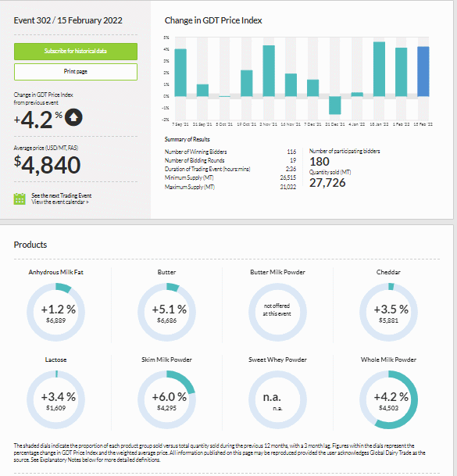Screen dimensions: 457x476
Task: Select the Whole Milk Powder dial
Action: pyautogui.click(x=388, y=399)
